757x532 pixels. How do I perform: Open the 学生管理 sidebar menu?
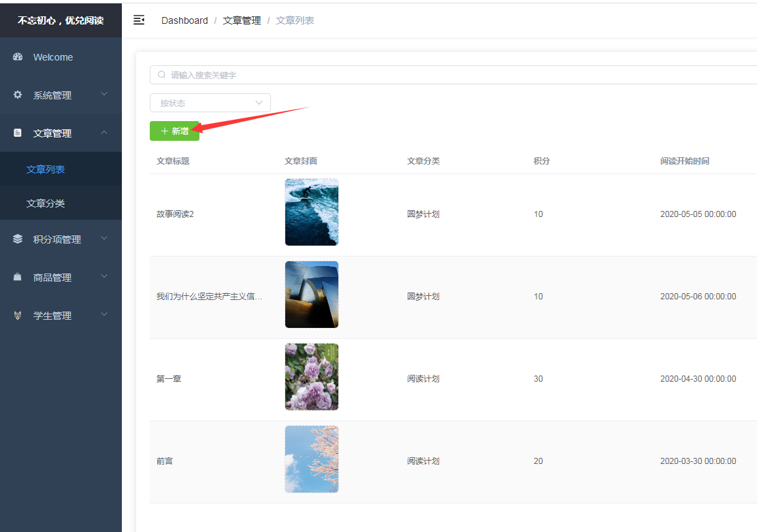[61, 316]
